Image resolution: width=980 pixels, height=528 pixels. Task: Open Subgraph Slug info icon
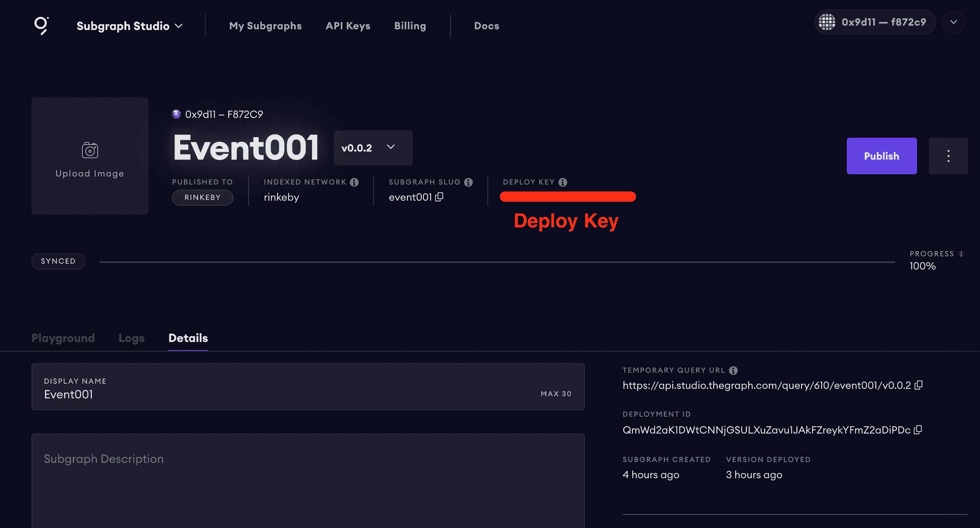point(468,182)
